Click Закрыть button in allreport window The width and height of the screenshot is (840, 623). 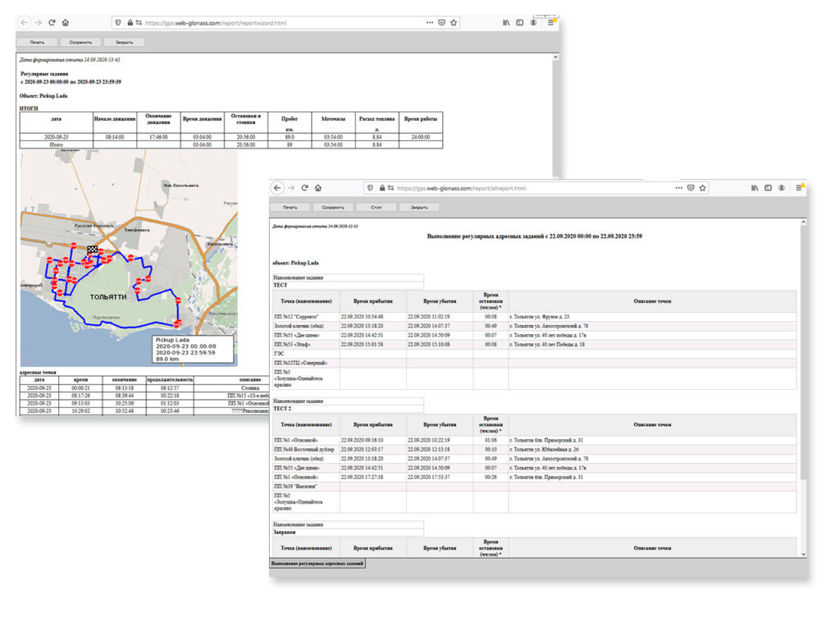coord(419,207)
